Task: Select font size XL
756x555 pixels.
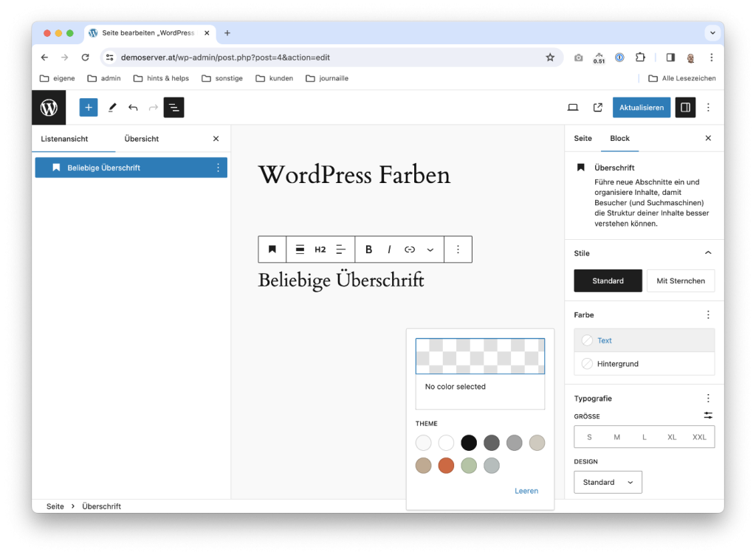Action: [672, 437]
